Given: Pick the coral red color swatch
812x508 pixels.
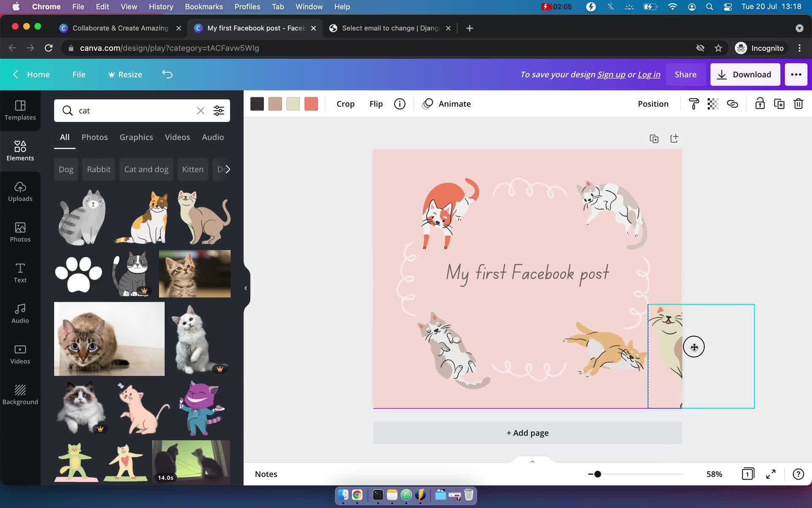Looking at the screenshot, I should (311, 104).
